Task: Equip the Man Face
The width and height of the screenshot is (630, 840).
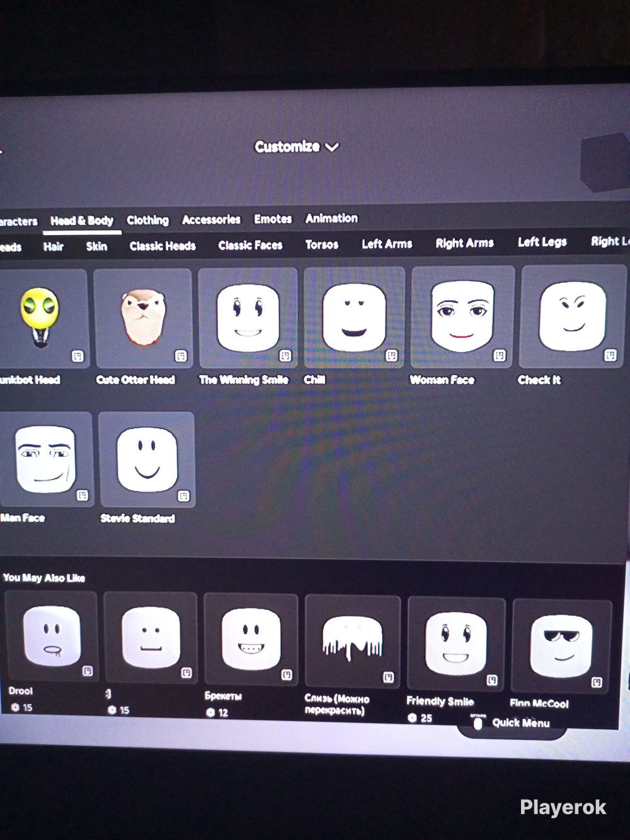Action: pyautogui.click(x=45, y=459)
